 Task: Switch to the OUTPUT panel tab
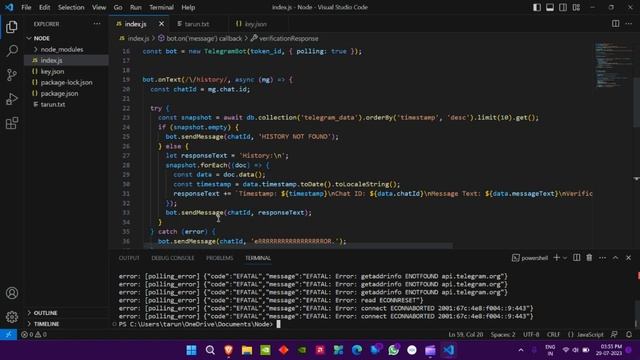coord(129,258)
